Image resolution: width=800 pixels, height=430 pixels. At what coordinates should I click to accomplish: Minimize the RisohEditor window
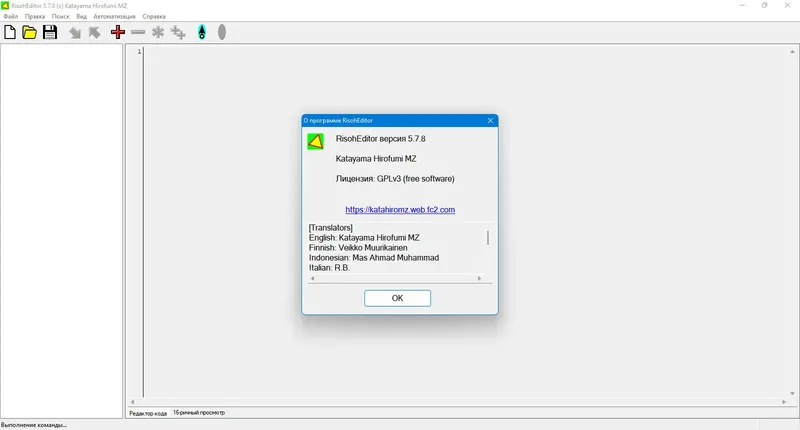[742, 5]
